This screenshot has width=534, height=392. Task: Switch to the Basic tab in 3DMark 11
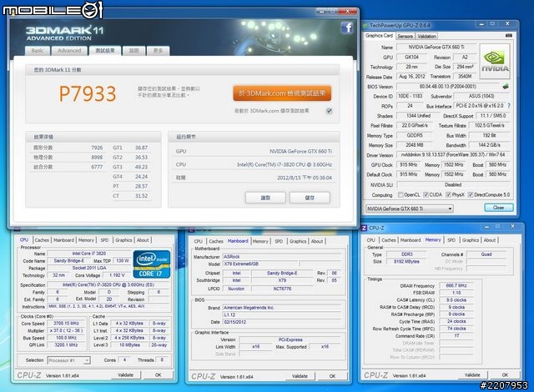(38, 51)
